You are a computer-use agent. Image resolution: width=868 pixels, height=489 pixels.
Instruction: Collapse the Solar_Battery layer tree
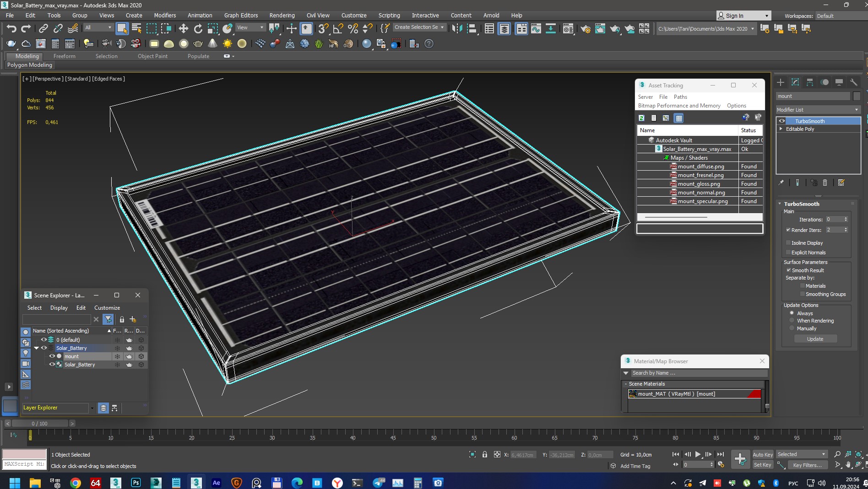click(36, 348)
